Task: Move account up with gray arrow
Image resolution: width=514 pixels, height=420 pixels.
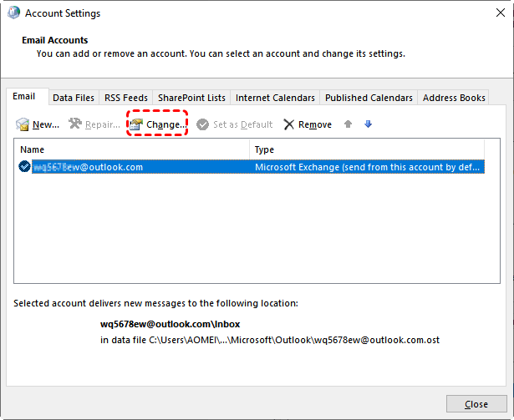Action: (349, 124)
